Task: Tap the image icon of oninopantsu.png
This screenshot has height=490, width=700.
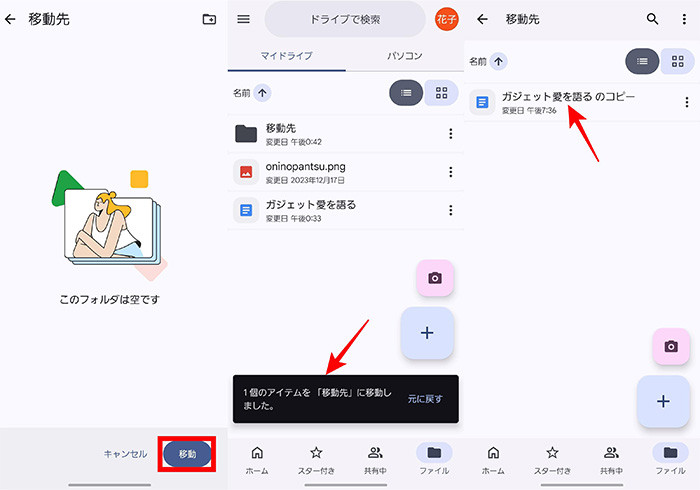Action: [x=246, y=172]
